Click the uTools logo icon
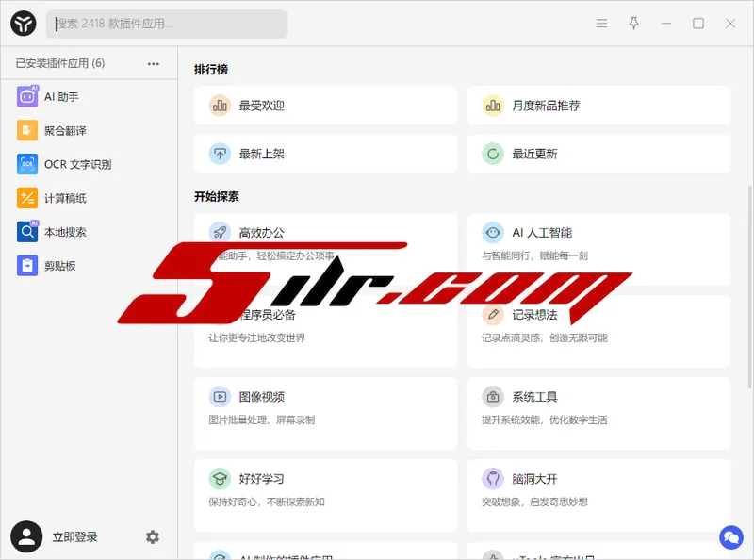The width and height of the screenshot is (754, 560). tap(23, 23)
